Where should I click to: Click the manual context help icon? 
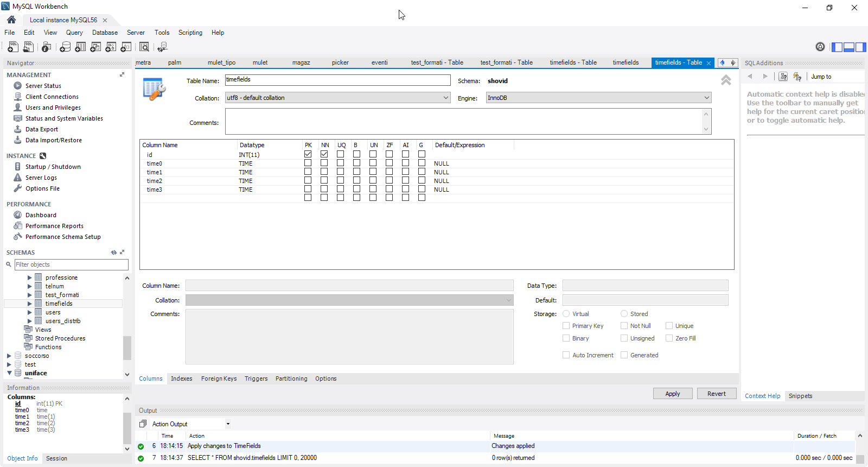tap(783, 77)
